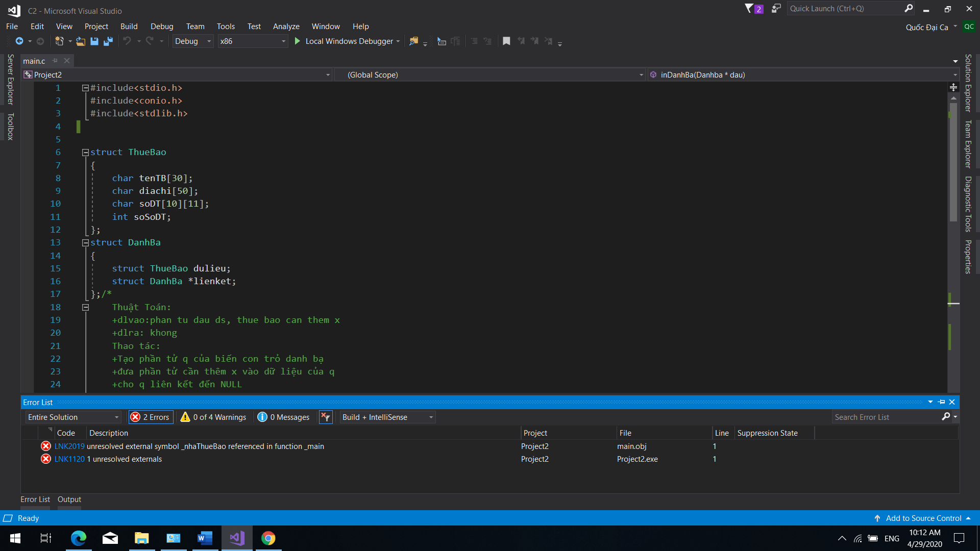Screen dimensions: 980x551
Task: Click the Find in Files toolbar icon
Action: click(413, 41)
